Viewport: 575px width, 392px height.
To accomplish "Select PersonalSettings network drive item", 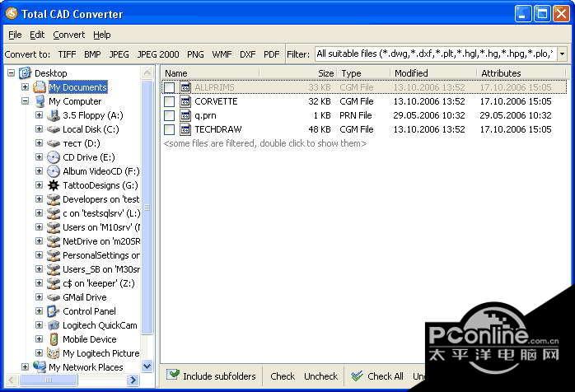I will [101, 255].
